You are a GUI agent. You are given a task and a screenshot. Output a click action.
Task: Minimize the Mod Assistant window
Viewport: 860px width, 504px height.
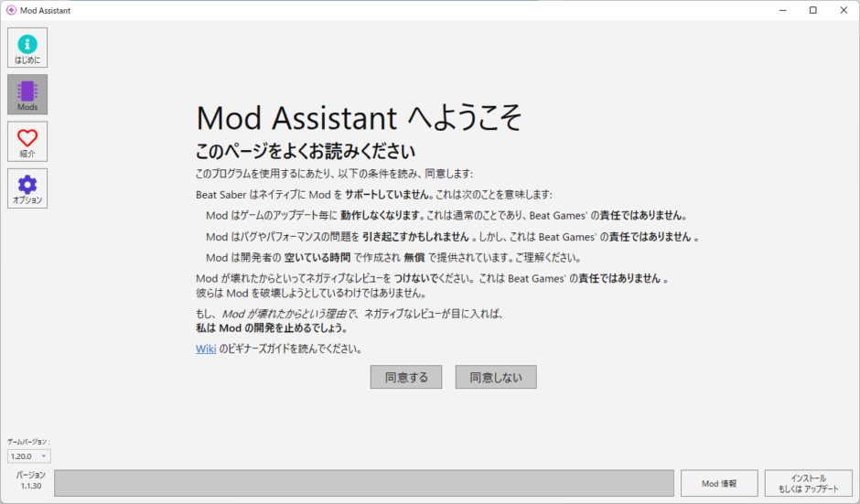(782, 10)
